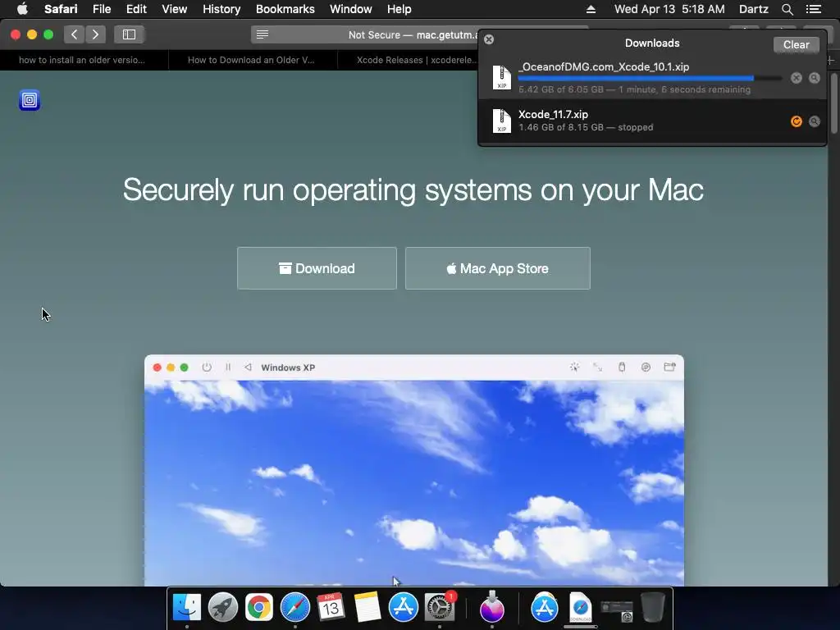Viewport: 840px width, 630px height.
Task: Close the Downloads popover
Action: (x=489, y=39)
